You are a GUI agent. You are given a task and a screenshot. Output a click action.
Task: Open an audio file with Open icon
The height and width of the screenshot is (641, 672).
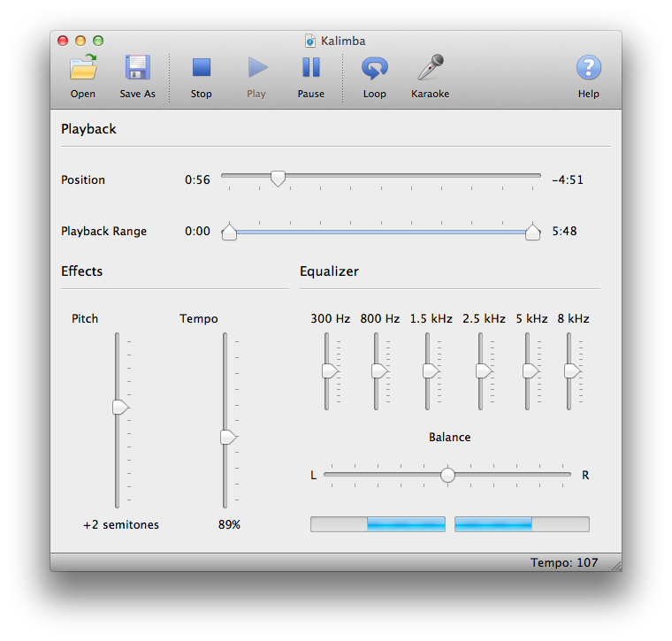[x=83, y=67]
